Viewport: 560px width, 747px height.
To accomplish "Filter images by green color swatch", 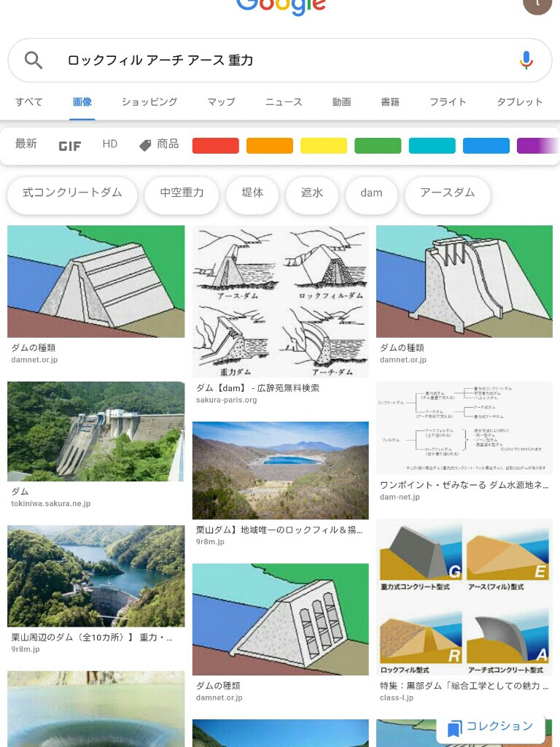I will (x=378, y=145).
